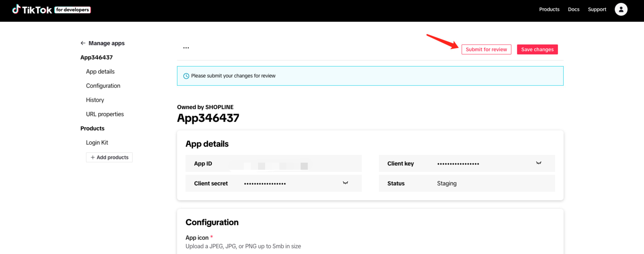
Task: Reveal the Client secret with eye icon
Action: click(345, 183)
